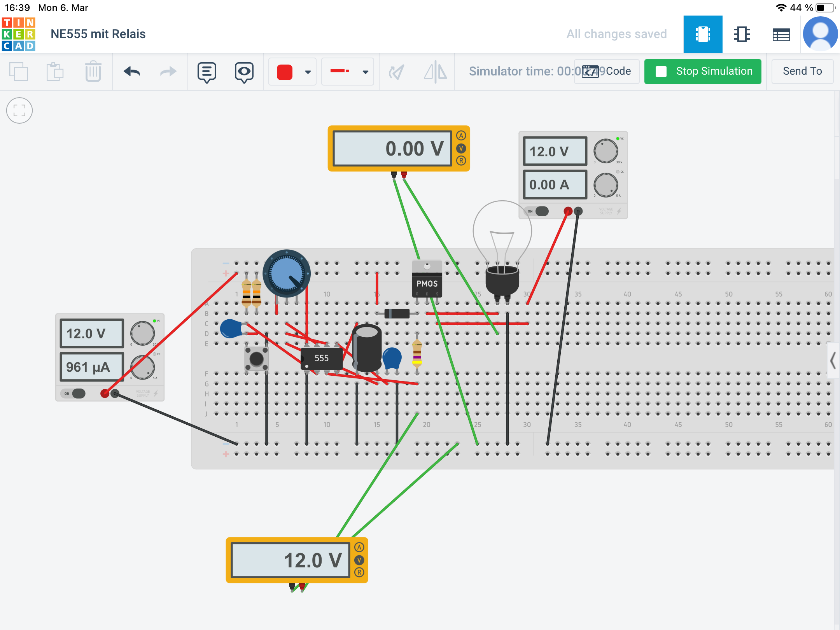The width and height of the screenshot is (840, 630).
Task: Click the Copy icon in toolbar
Action: 18,72
